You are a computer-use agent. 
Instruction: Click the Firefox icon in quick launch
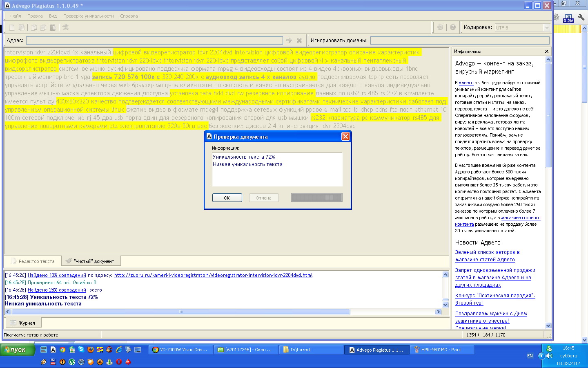pyautogui.click(x=91, y=350)
